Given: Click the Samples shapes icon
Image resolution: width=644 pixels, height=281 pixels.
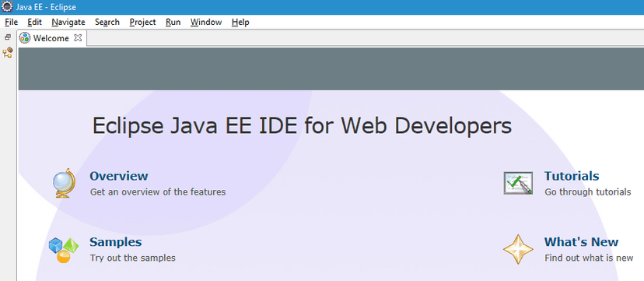Looking at the screenshot, I should (x=63, y=250).
